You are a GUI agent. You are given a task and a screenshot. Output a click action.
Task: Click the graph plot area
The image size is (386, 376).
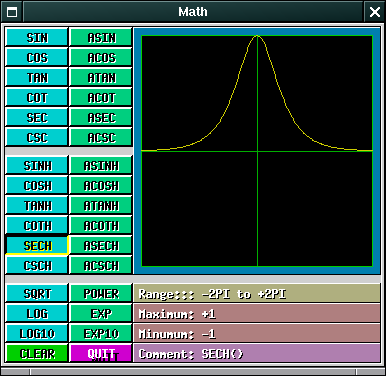(x=257, y=151)
